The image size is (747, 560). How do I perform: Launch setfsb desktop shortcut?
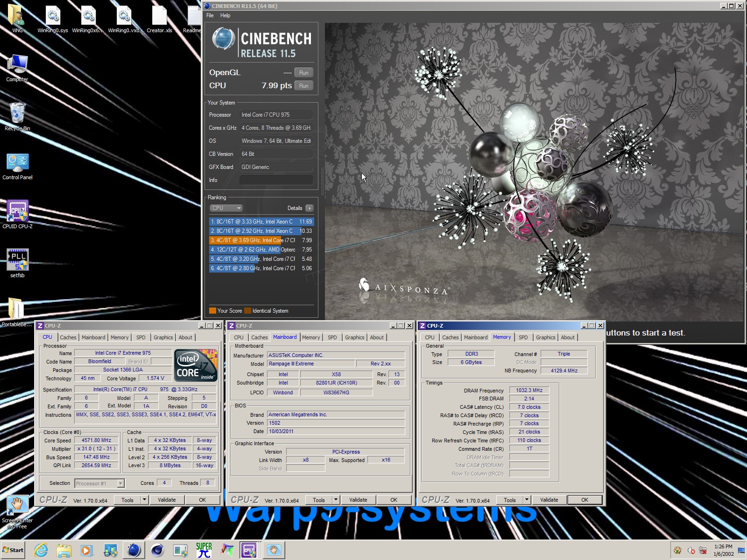click(17, 263)
